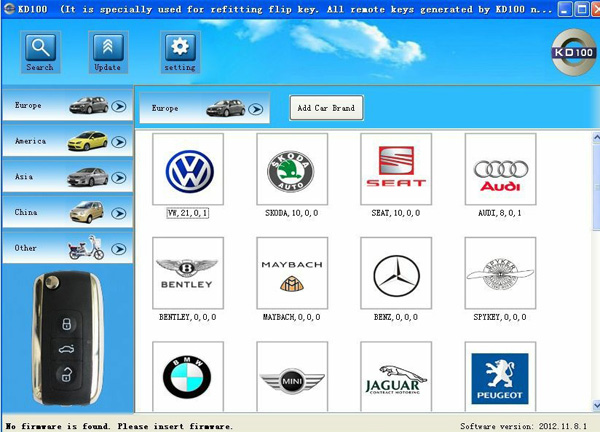Image resolution: width=600 pixels, height=432 pixels.
Task: Click the electric scooter icon for Other
Action: click(x=86, y=248)
